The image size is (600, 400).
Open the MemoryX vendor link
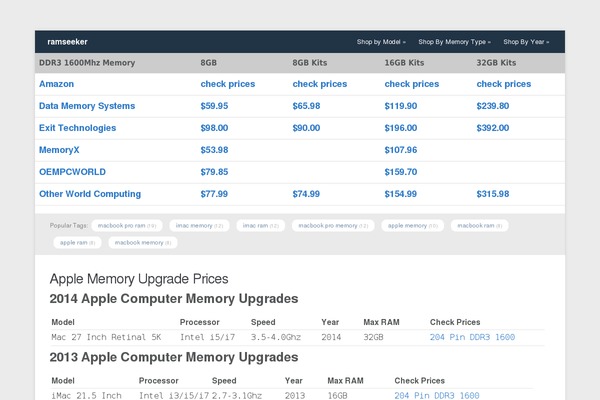60,150
